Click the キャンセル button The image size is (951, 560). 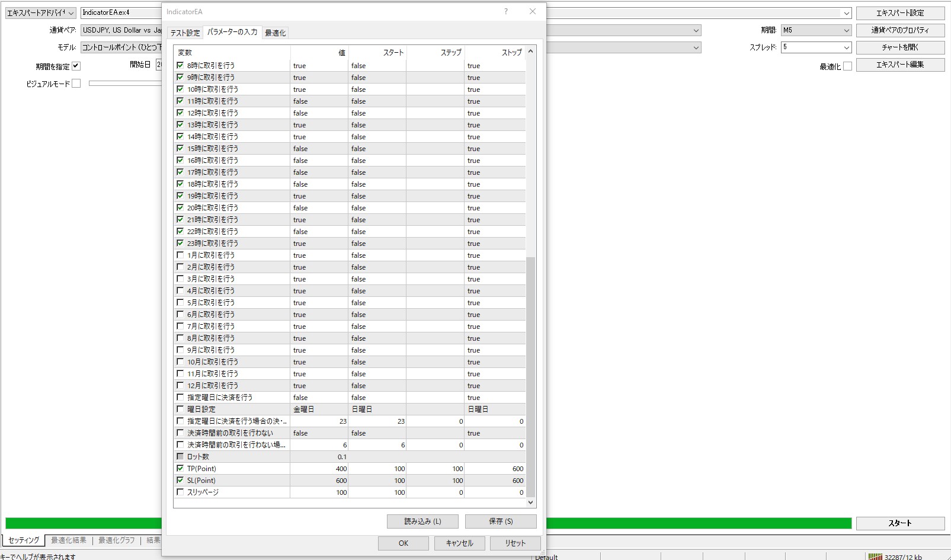[459, 543]
